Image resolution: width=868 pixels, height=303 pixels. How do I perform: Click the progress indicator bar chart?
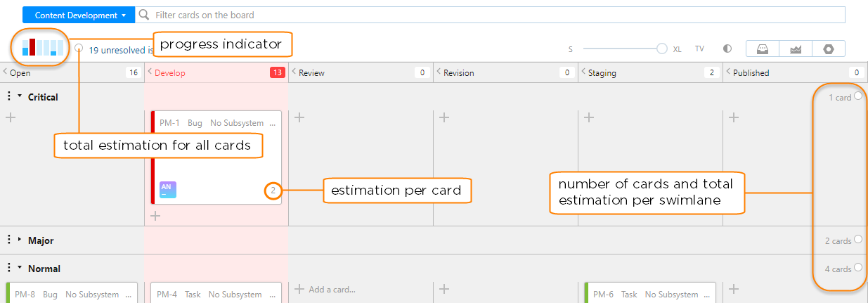click(x=43, y=47)
